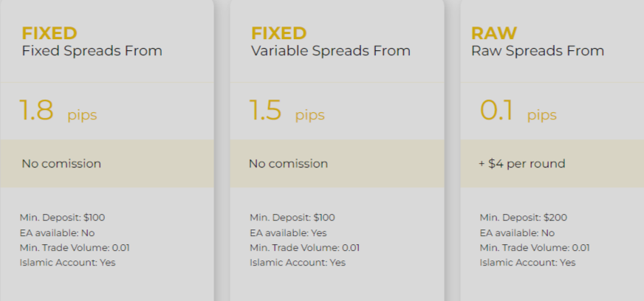Click Islamic Account line in the RAW card
Image resolution: width=644 pixels, height=301 pixels.
coord(527,262)
